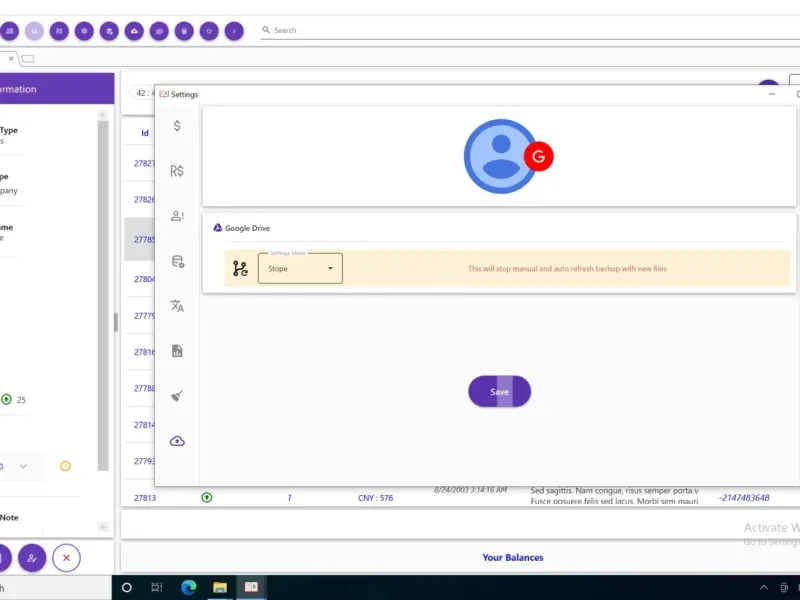Viewport: 800px width, 600px height.
Task: Click the info toolbar button
Action: point(234,31)
